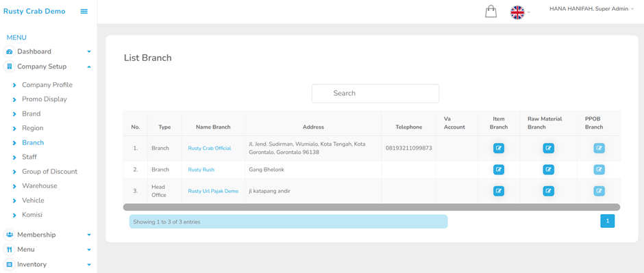Edit PPOB Branch for Rusty Url Pajak Demo
The height and width of the screenshot is (273, 644).
pos(599,191)
